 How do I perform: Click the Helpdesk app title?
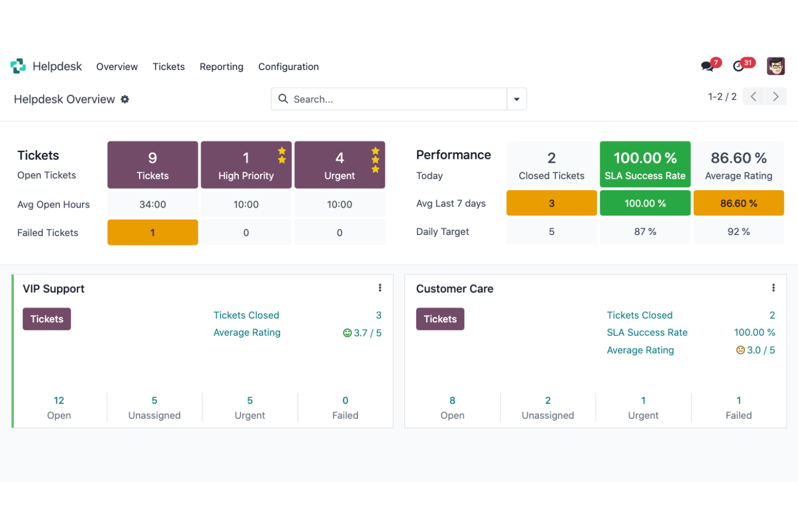pos(57,66)
